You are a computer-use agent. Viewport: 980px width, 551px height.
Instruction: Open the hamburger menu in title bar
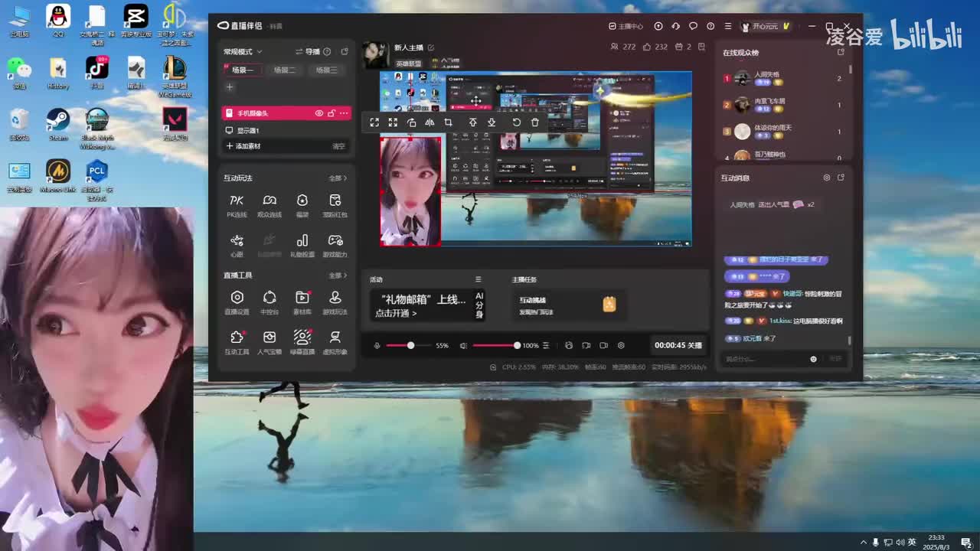pyautogui.click(x=727, y=26)
